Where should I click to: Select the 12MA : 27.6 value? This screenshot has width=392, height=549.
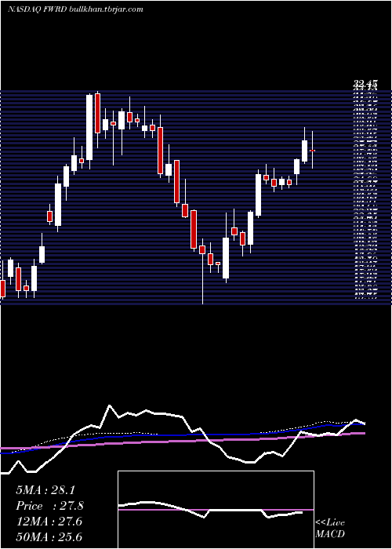(x=49, y=522)
